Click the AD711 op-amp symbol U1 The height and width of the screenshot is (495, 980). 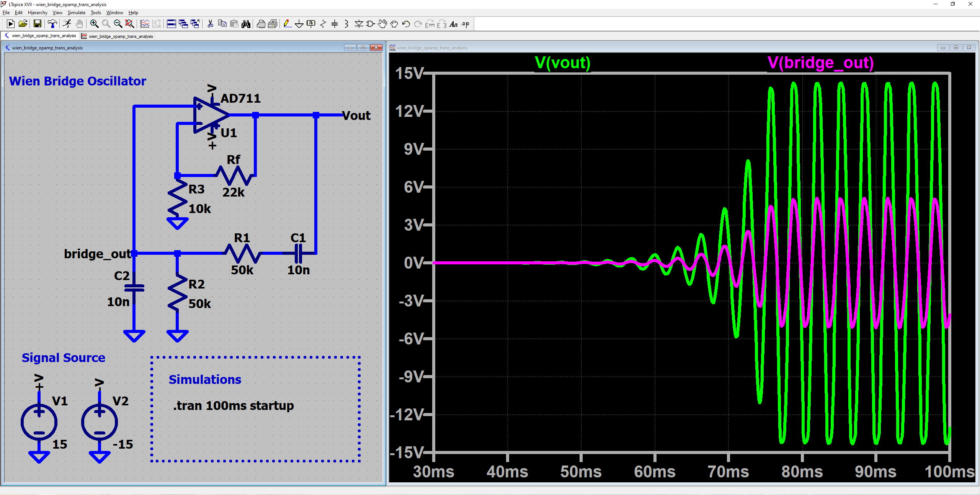point(209,115)
